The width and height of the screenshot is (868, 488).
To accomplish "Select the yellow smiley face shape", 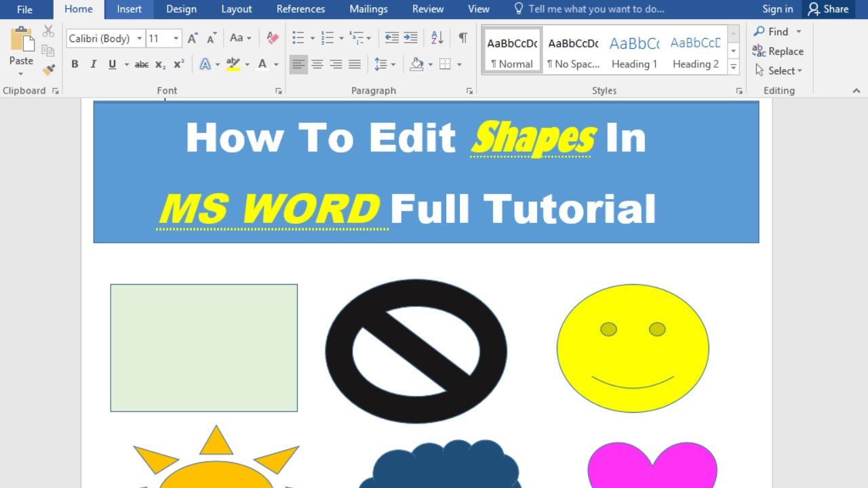I will pos(633,348).
